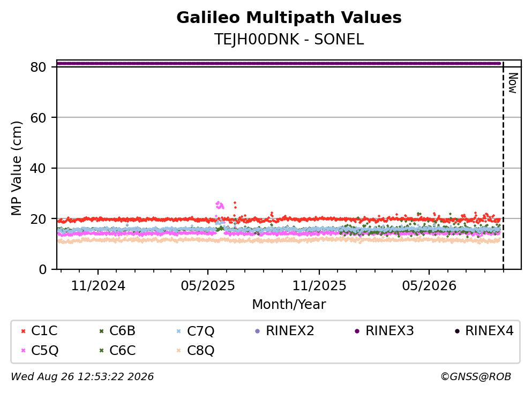Image resolution: width=532 pixels, height=393 pixels.
Task: Click the C6C legend entry
Action: click(117, 351)
